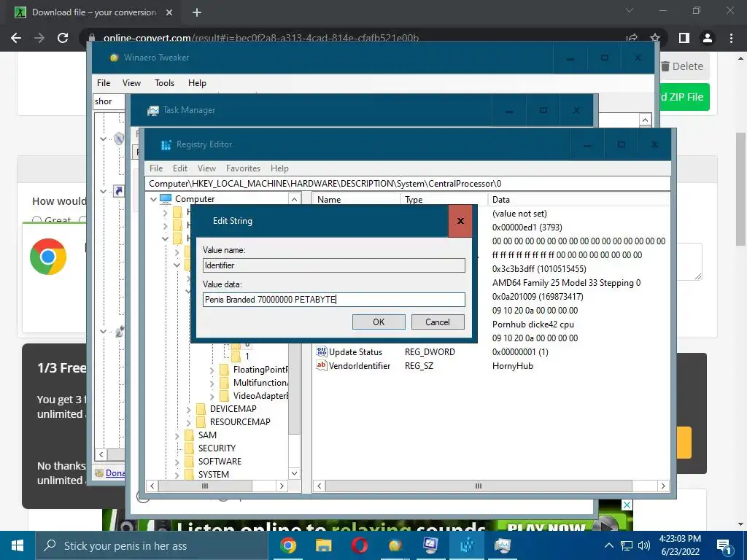The width and height of the screenshot is (747, 560).
Task: Open File Explorer from the taskbar
Action: click(x=323, y=545)
